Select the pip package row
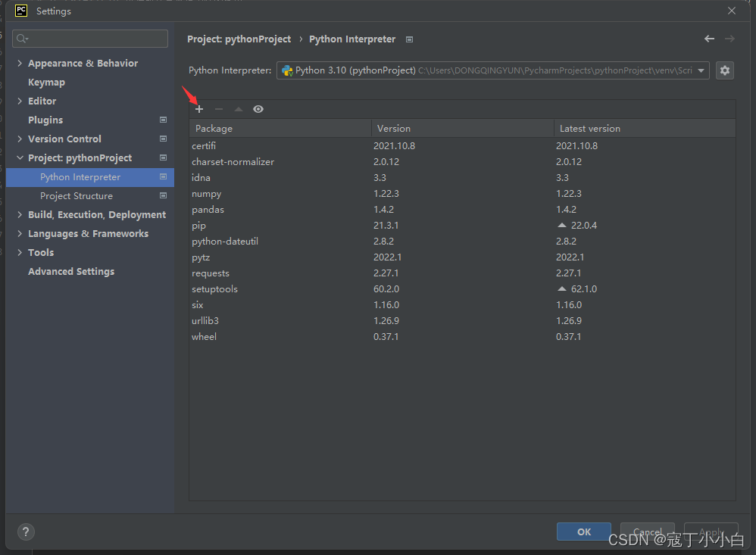 click(462, 226)
